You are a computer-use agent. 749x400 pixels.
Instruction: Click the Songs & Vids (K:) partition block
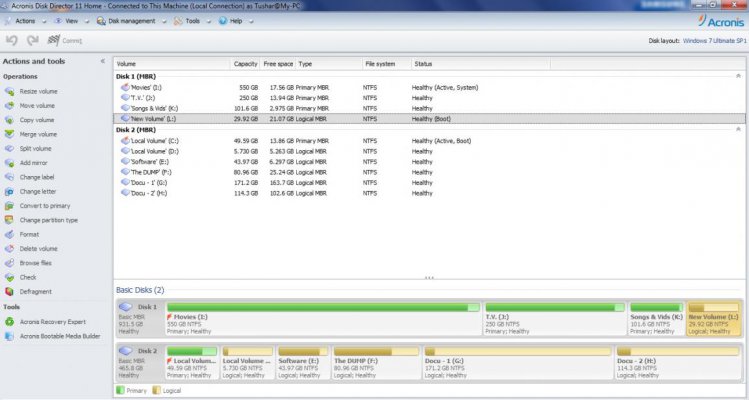tap(656, 318)
